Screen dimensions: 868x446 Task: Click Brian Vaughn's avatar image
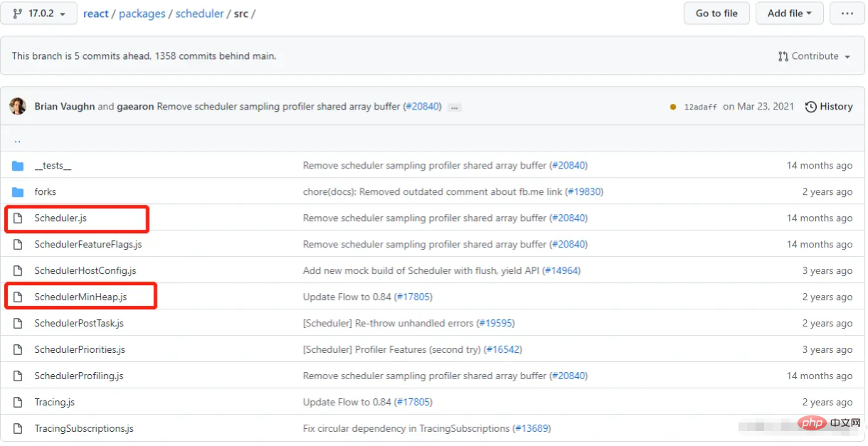(x=18, y=107)
